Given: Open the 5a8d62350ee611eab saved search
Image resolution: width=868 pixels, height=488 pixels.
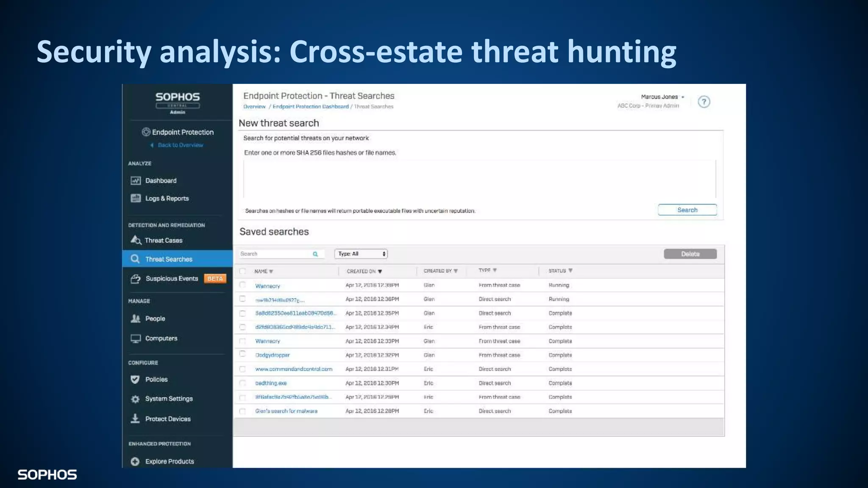Looking at the screenshot, I should tap(295, 313).
